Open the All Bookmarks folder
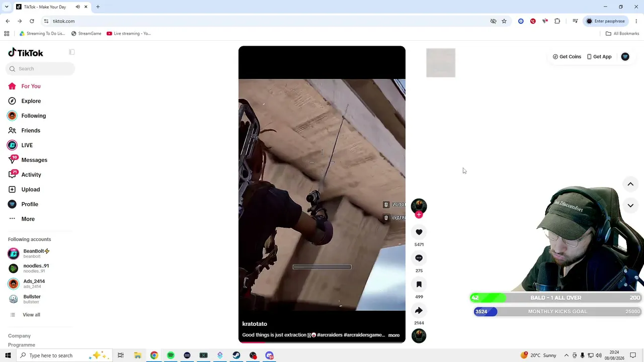This screenshot has width=644, height=362. point(622,34)
